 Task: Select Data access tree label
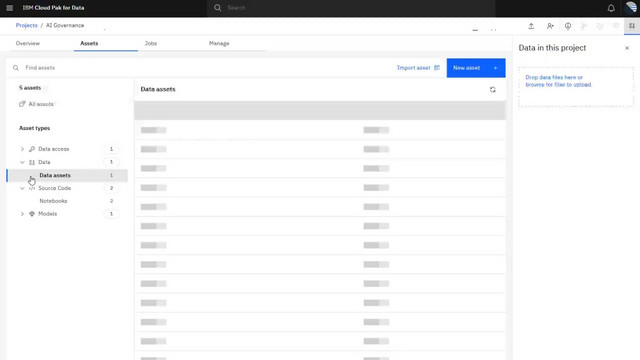click(53, 149)
